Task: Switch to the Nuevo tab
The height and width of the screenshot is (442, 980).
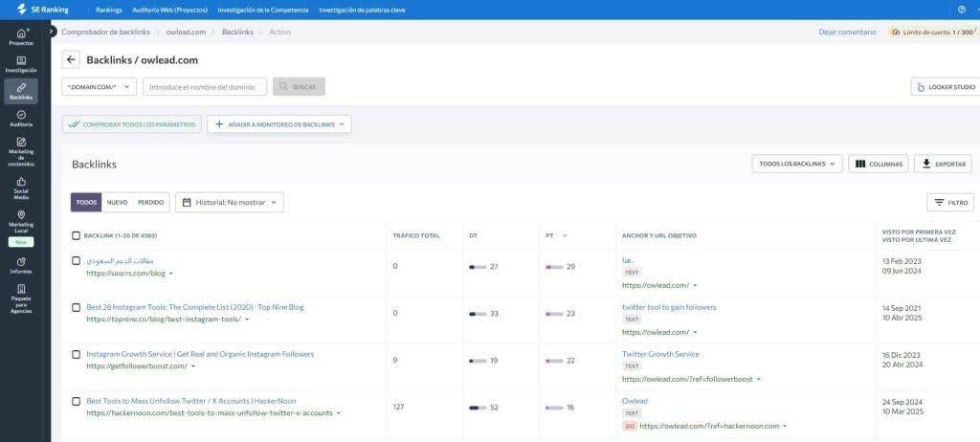Action: (x=117, y=203)
